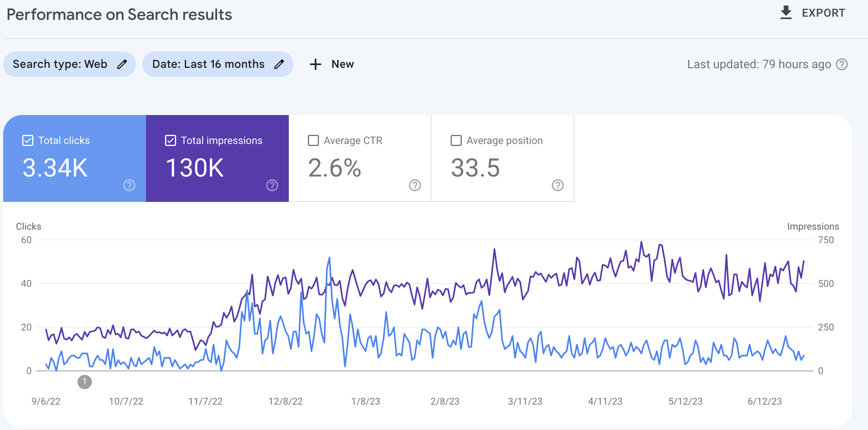Screen dimensions: 868x430
Task: Click help icon in Average CTR card
Action: [x=415, y=185]
